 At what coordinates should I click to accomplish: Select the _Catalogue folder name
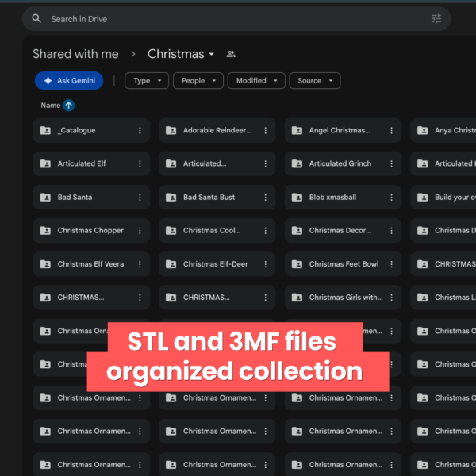pos(76,131)
